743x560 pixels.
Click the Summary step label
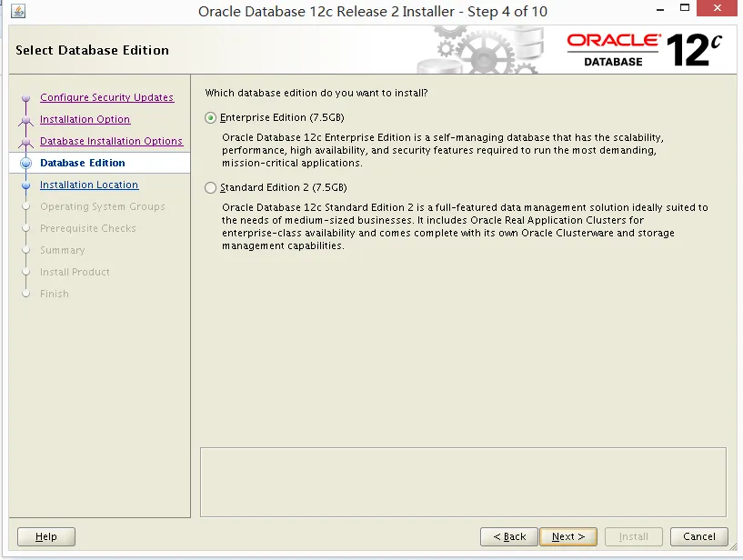[62, 250]
